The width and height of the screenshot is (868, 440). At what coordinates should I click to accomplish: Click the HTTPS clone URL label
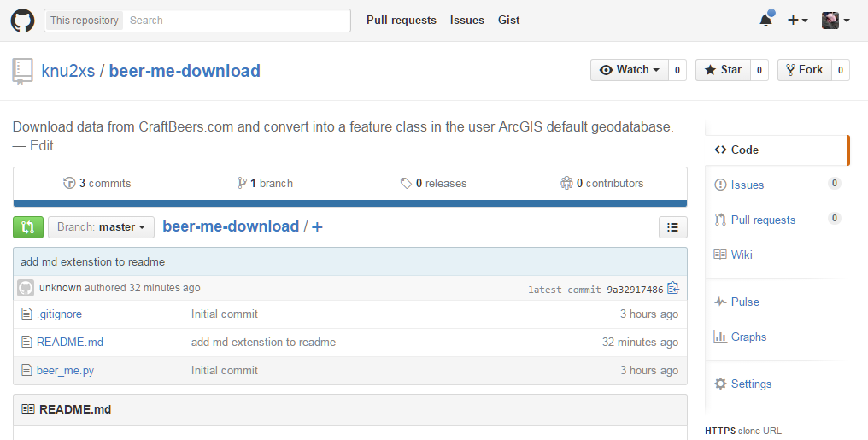click(x=743, y=431)
